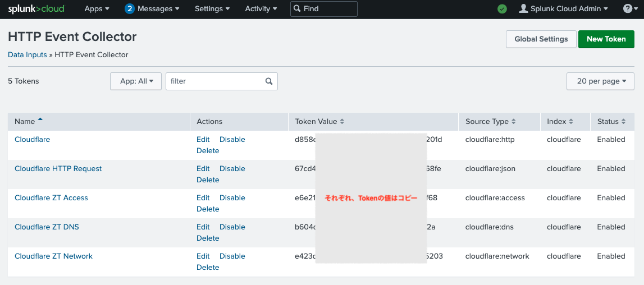The image size is (644, 285).
Task: Open the Cloudflare ZT DNS token link
Action: tap(47, 227)
